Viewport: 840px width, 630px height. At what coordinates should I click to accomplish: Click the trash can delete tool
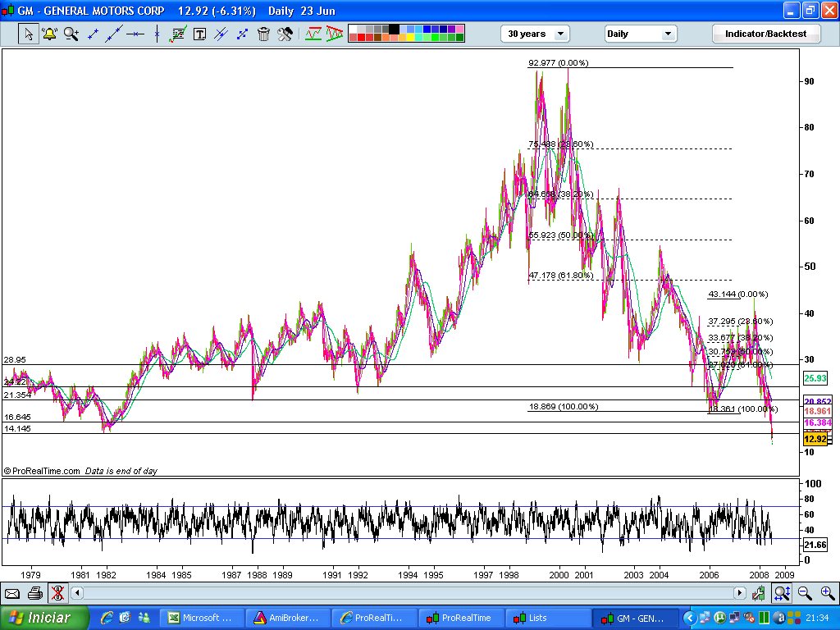pos(263,34)
